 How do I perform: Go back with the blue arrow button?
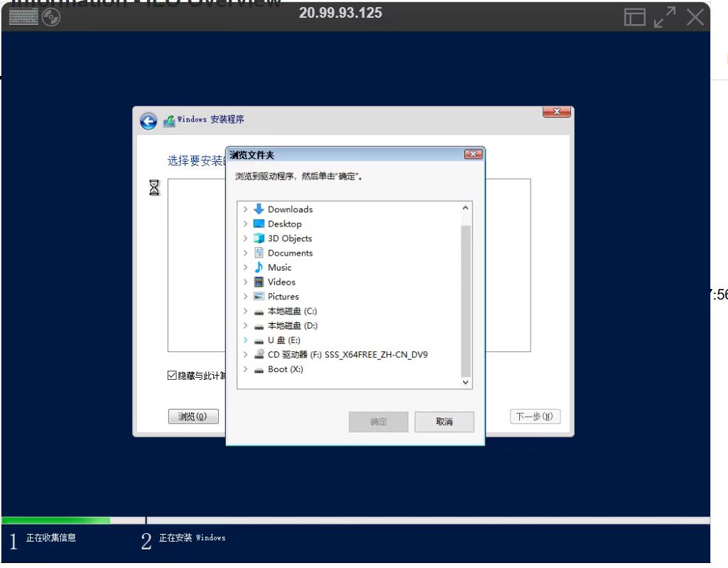(148, 121)
